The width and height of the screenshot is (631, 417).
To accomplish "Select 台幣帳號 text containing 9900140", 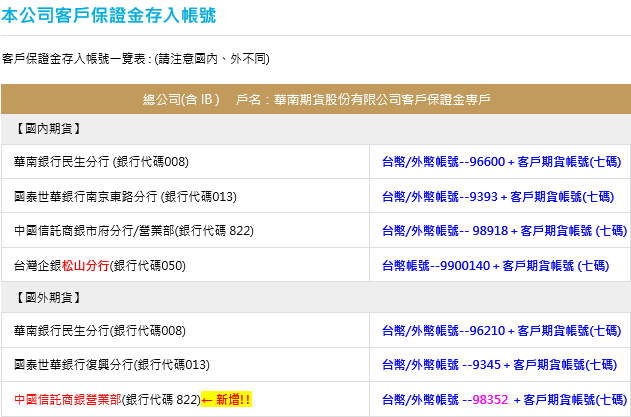I will pos(495,266).
